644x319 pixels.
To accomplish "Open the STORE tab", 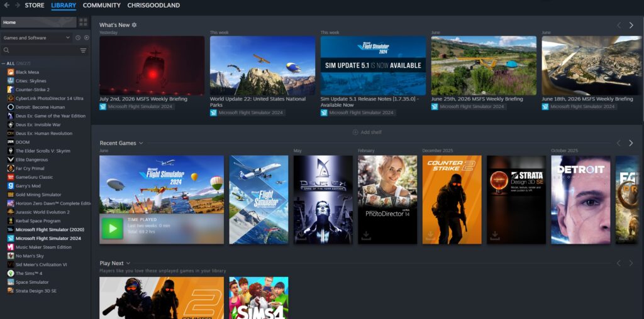I will click(35, 5).
